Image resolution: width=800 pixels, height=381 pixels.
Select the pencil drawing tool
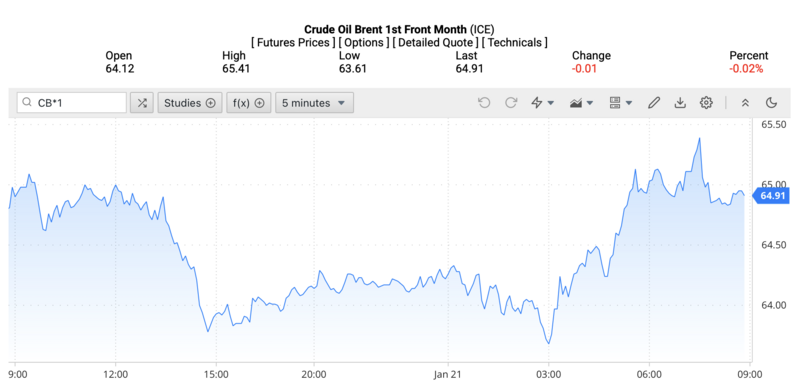[654, 103]
